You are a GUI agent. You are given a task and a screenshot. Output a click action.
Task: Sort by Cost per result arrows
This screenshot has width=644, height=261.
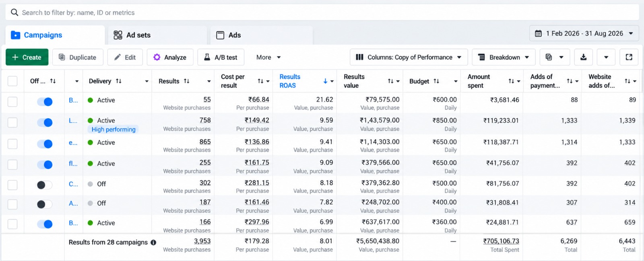pyautogui.click(x=260, y=81)
